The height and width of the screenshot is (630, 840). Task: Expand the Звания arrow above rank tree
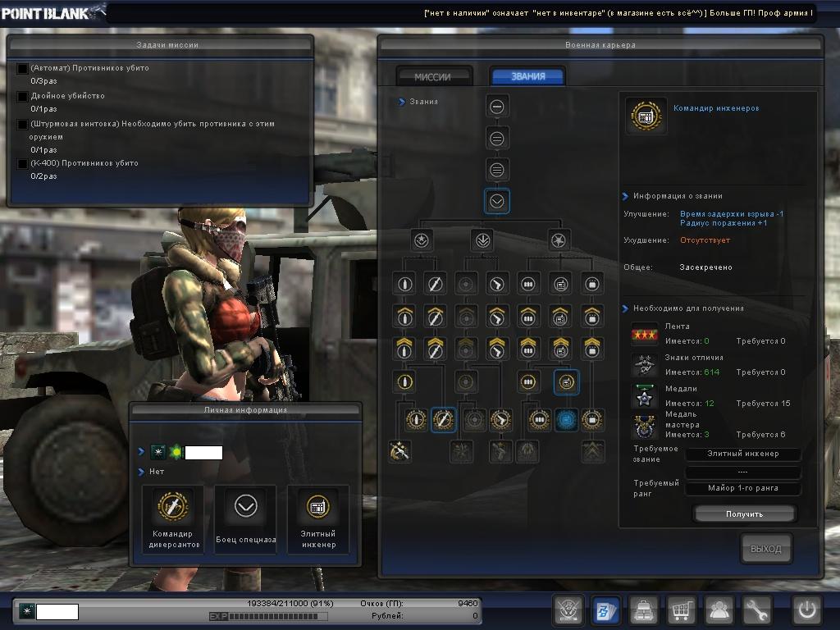(x=402, y=103)
